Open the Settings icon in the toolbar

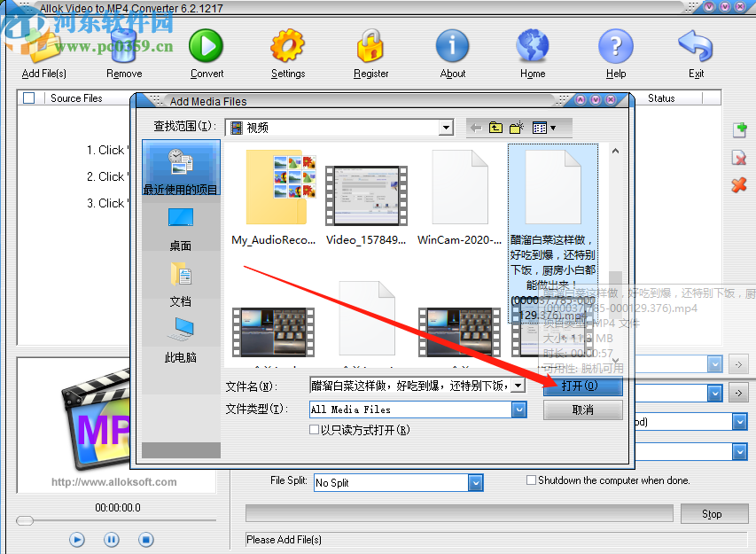click(x=287, y=44)
